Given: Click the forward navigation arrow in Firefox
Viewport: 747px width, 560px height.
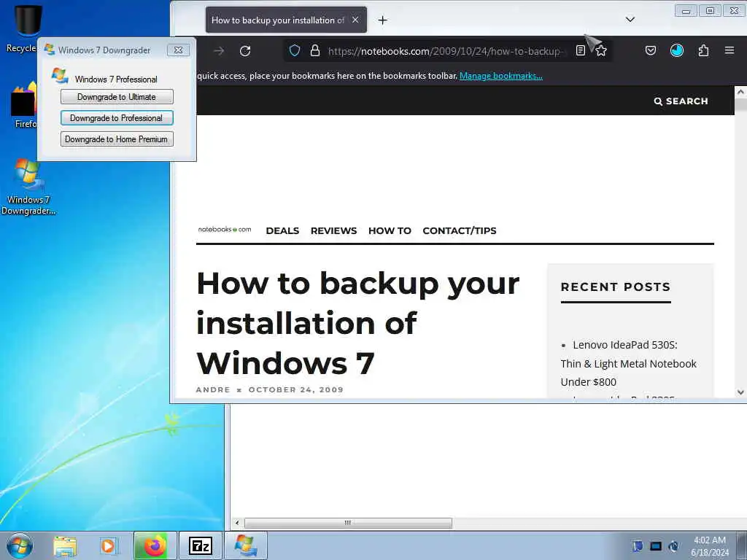Looking at the screenshot, I should (x=219, y=51).
